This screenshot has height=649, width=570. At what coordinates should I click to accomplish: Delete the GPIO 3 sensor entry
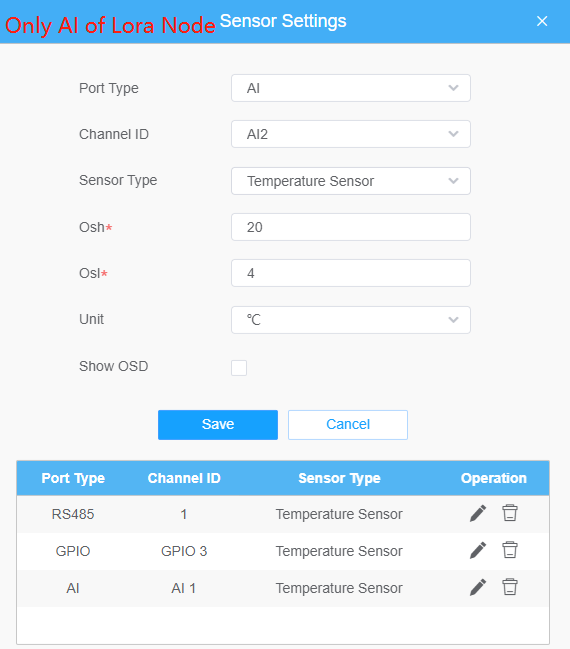[510, 550]
